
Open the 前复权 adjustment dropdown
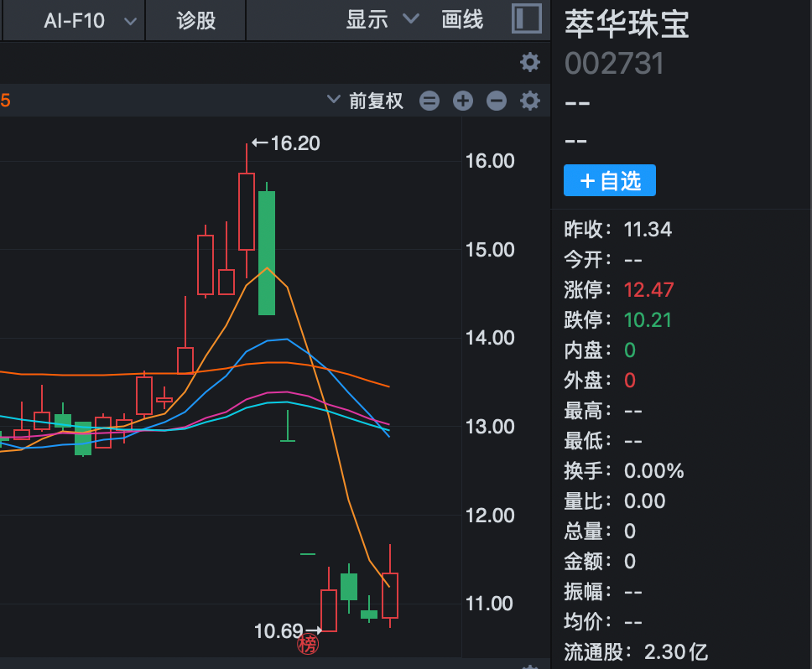click(x=367, y=101)
